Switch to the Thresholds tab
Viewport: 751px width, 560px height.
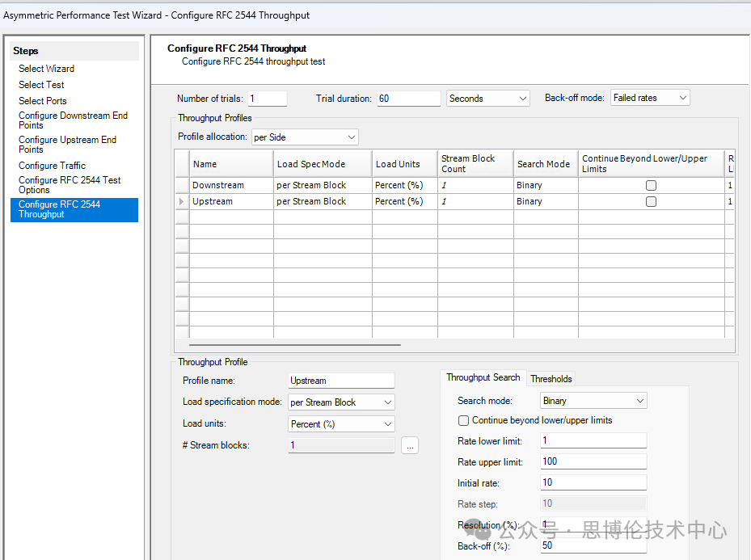point(551,379)
